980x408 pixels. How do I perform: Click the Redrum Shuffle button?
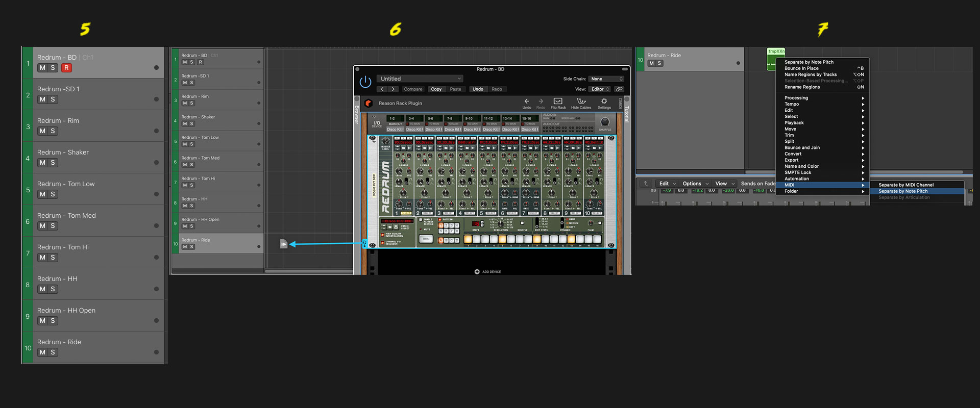[x=522, y=223]
